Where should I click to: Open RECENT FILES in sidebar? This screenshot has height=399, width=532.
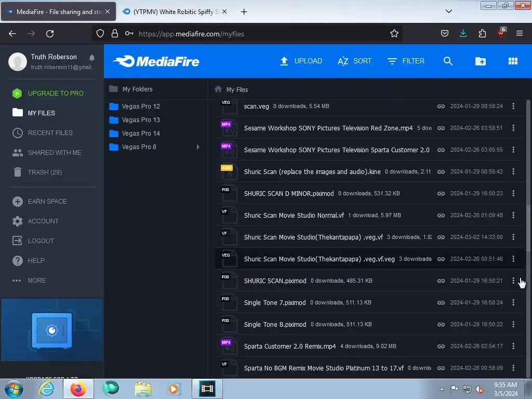click(43, 132)
